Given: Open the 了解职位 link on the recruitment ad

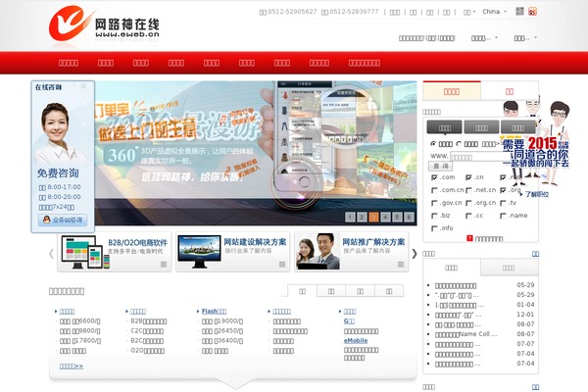Looking at the screenshot, I should pos(537,194).
